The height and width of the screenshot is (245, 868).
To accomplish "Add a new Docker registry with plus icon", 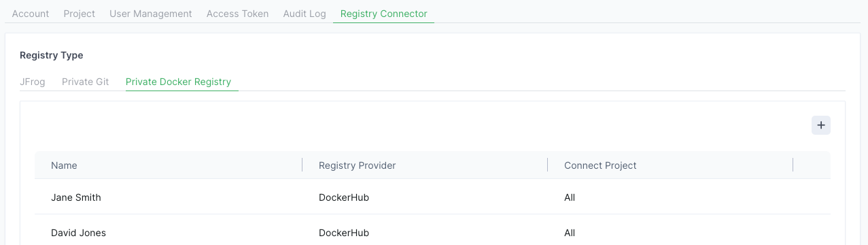I will click(821, 125).
